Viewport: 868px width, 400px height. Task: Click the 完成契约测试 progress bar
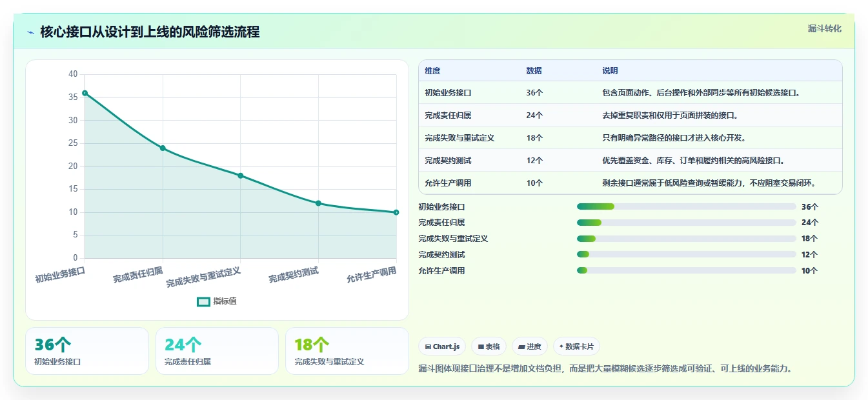tap(687, 255)
